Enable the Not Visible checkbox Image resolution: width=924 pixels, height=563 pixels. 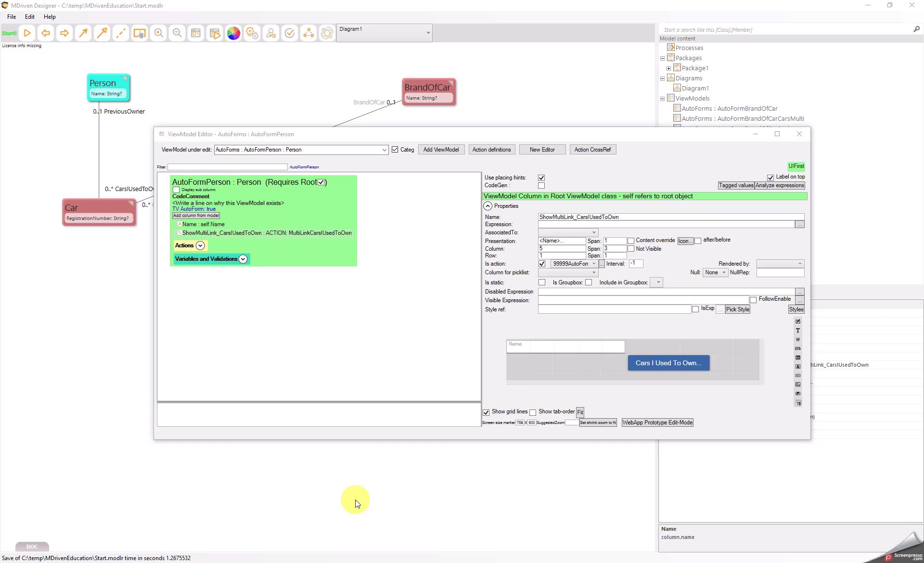tap(631, 249)
